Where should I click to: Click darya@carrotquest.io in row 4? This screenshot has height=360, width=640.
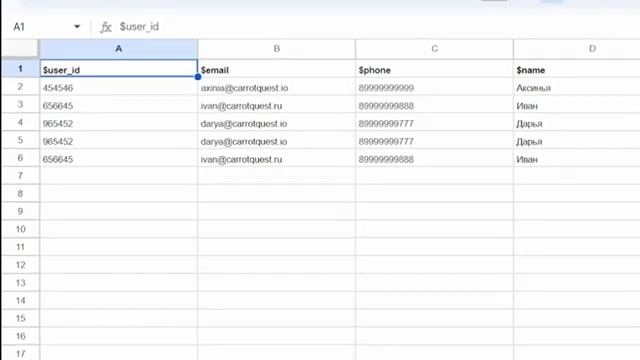[x=276, y=122]
